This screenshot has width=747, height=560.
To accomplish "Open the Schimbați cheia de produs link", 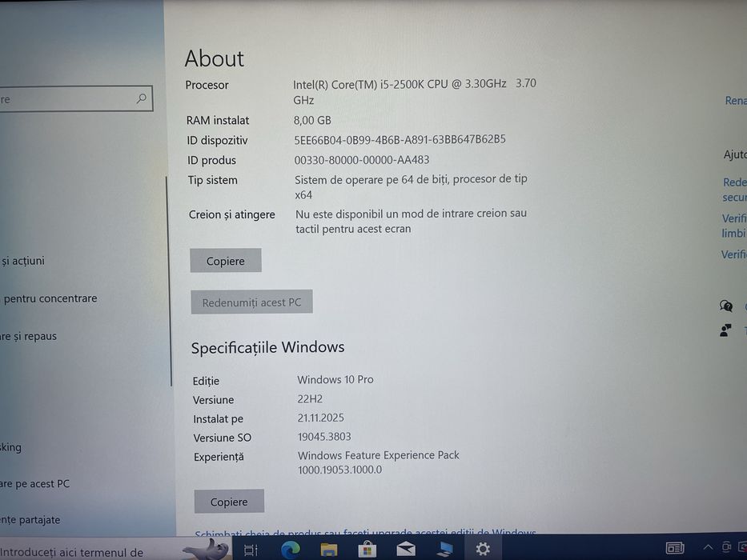I will point(365,533).
